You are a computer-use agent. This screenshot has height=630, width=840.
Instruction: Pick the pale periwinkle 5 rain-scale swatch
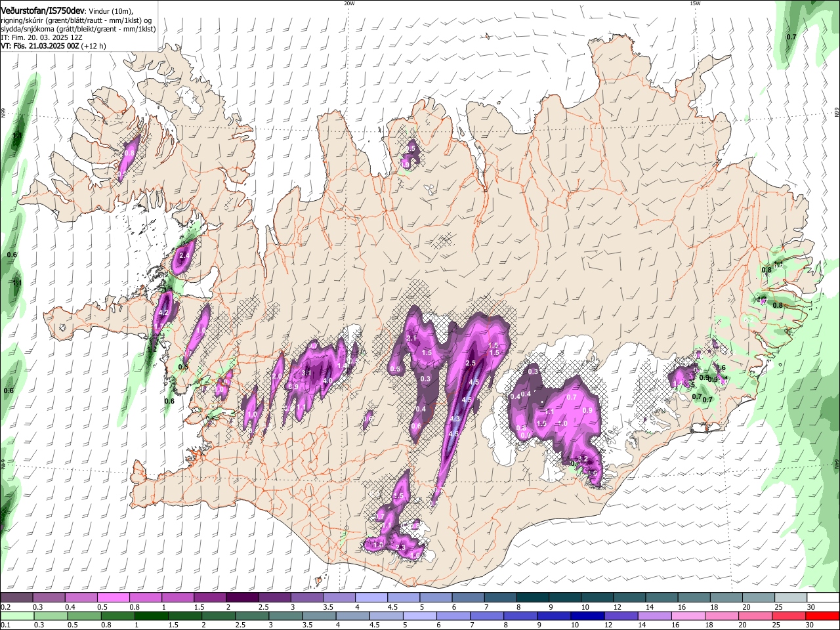click(420, 616)
